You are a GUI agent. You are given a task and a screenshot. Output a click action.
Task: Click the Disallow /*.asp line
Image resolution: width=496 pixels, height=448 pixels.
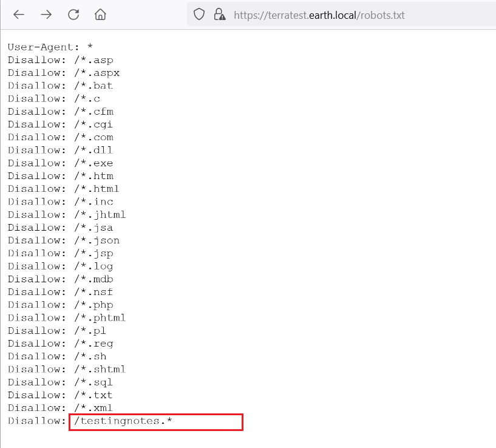click(x=60, y=59)
